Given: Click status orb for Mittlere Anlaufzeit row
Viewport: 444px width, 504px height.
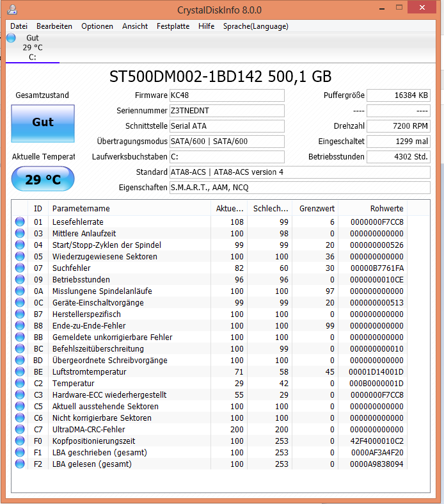Looking at the screenshot, I should click(x=20, y=233).
